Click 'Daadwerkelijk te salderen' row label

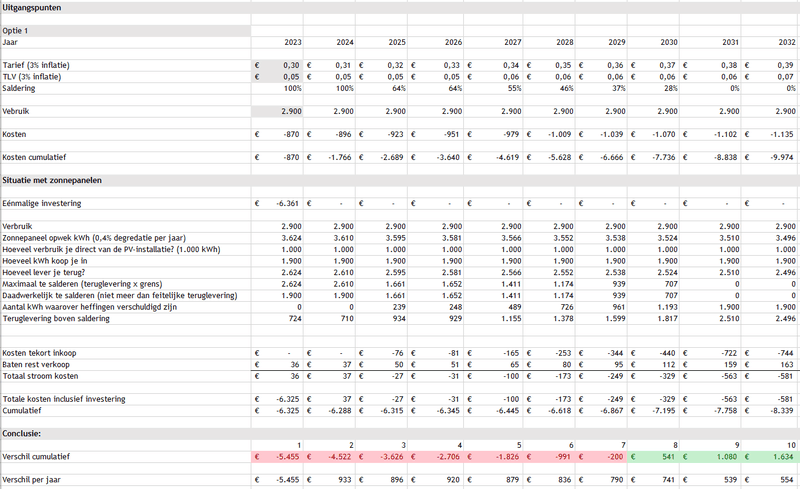(x=119, y=296)
